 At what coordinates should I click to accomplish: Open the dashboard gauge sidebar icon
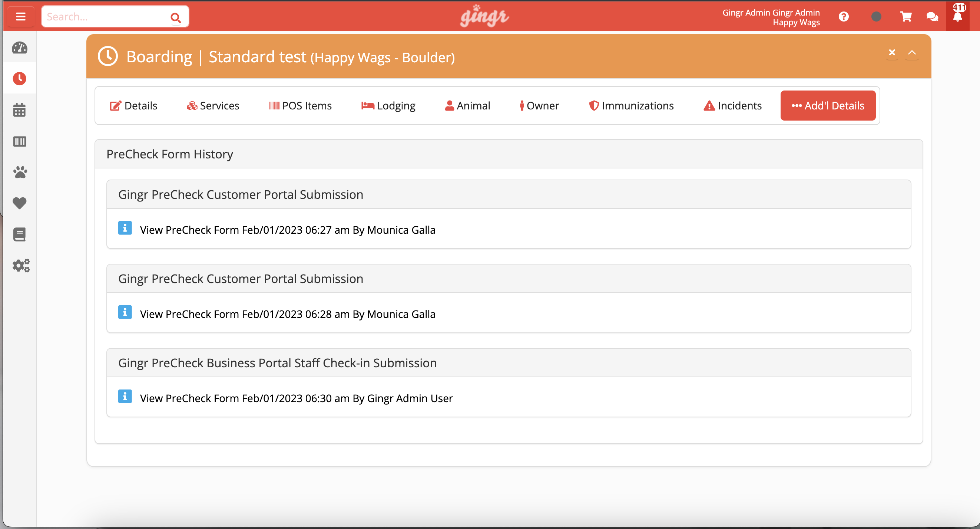point(20,48)
